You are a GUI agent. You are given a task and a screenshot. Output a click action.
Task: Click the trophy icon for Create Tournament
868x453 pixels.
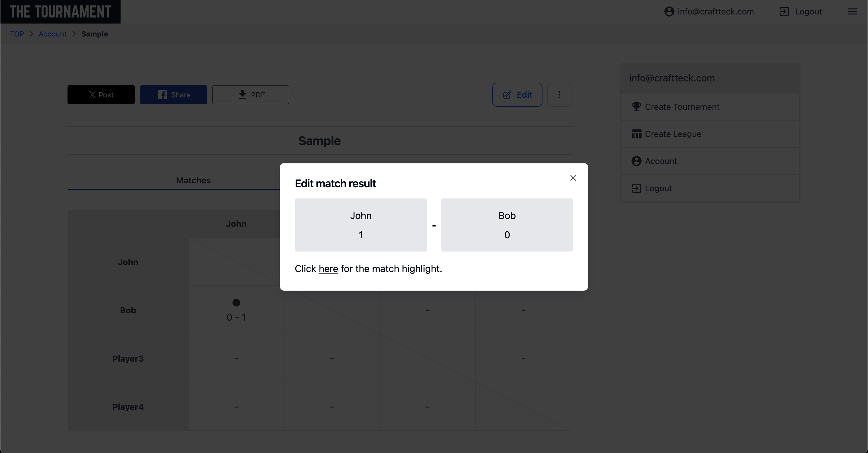coord(636,107)
